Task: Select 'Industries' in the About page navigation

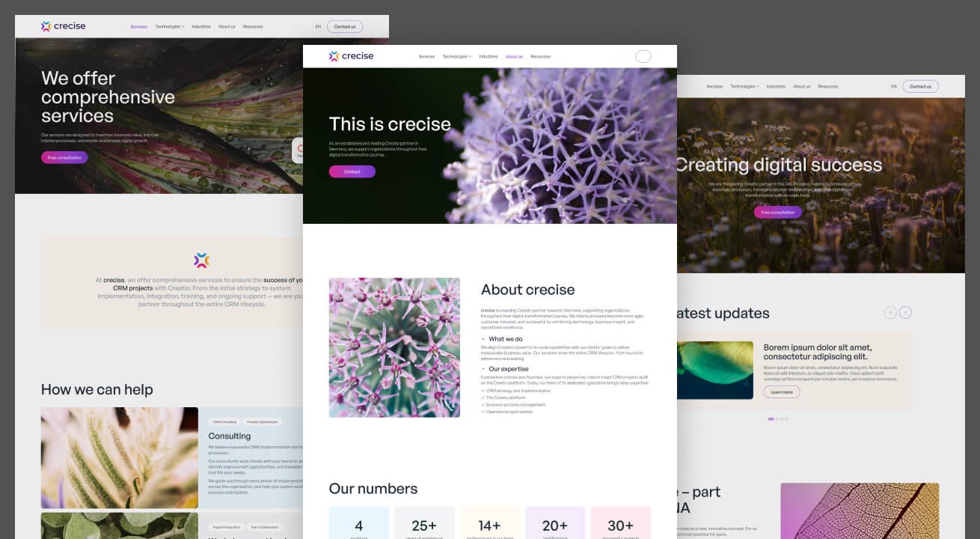Action: point(488,55)
